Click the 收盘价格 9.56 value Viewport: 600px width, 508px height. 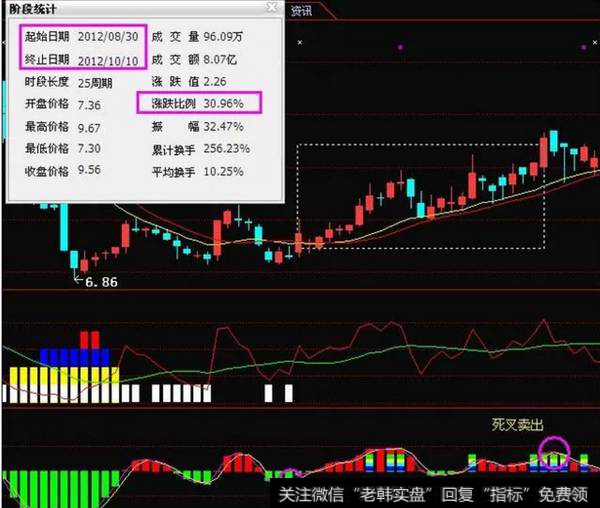(89, 170)
